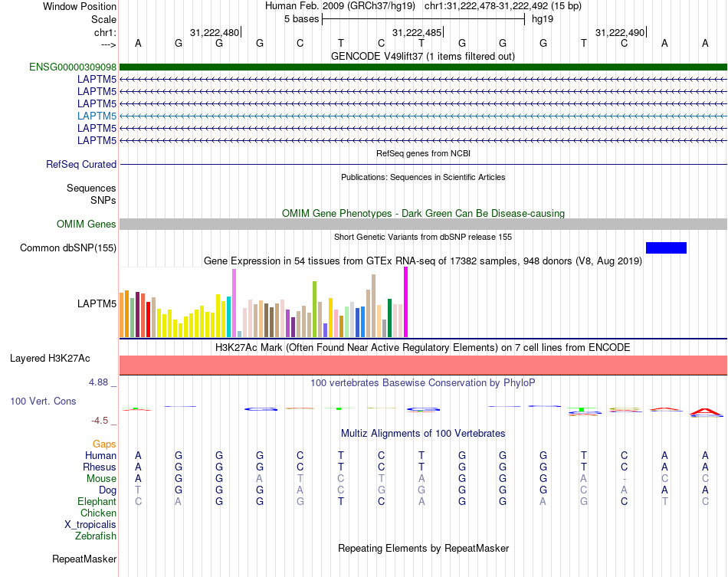Select the dark green ENSG00000309098 gene bar

click(423, 67)
